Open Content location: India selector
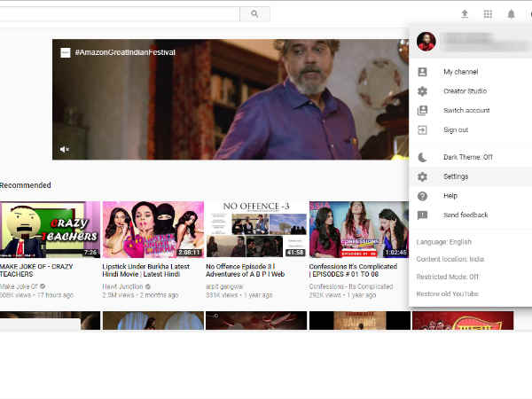532x399 pixels. (450, 259)
